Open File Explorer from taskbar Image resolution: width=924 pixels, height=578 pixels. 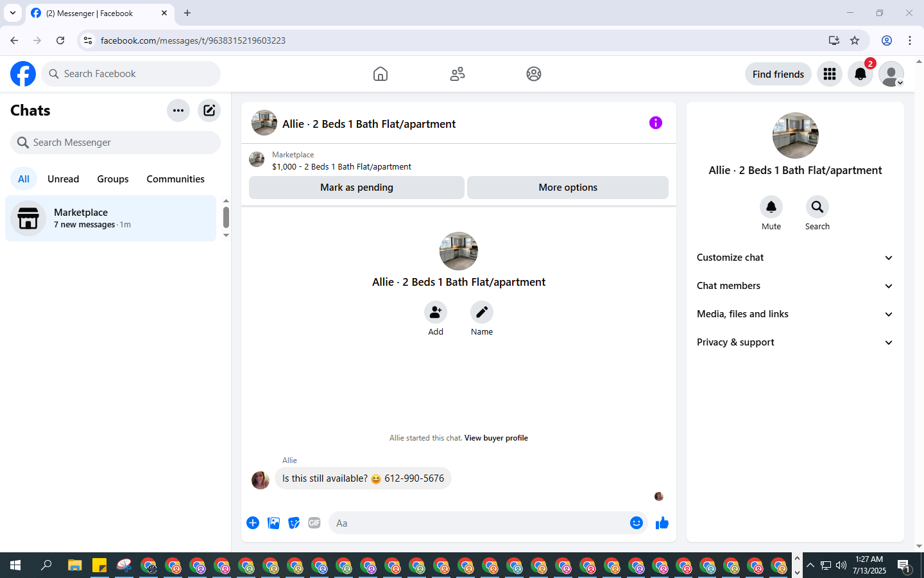(75, 565)
